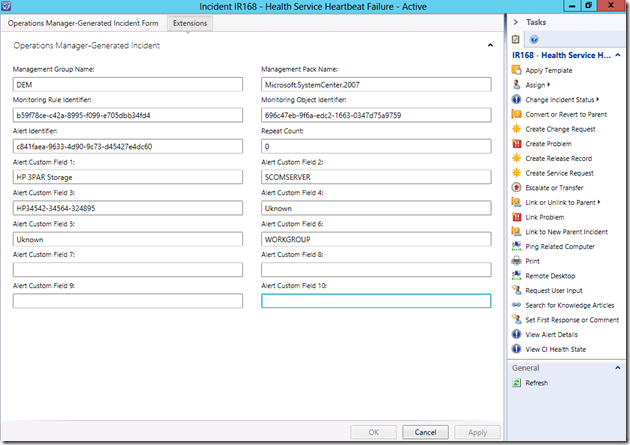Click the Search for Knowledge Articles icon
630x445 pixels.
(x=517, y=305)
